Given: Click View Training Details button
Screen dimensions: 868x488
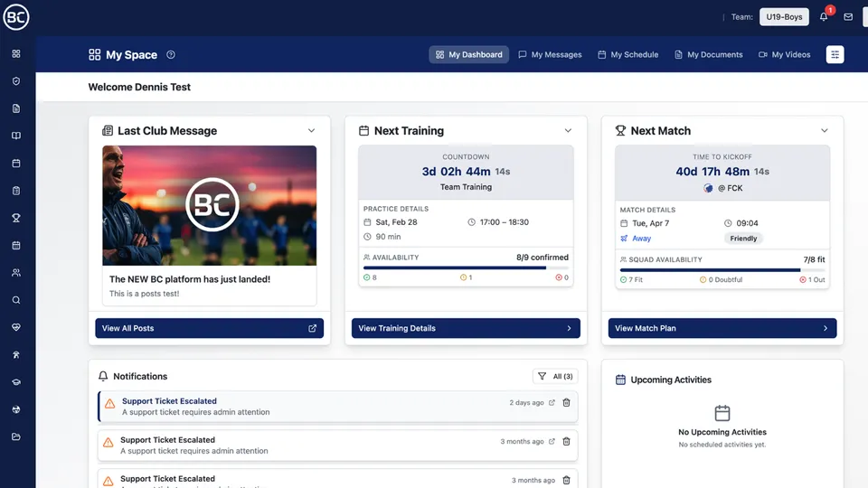Looking at the screenshot, I should [x=466, y=328].
